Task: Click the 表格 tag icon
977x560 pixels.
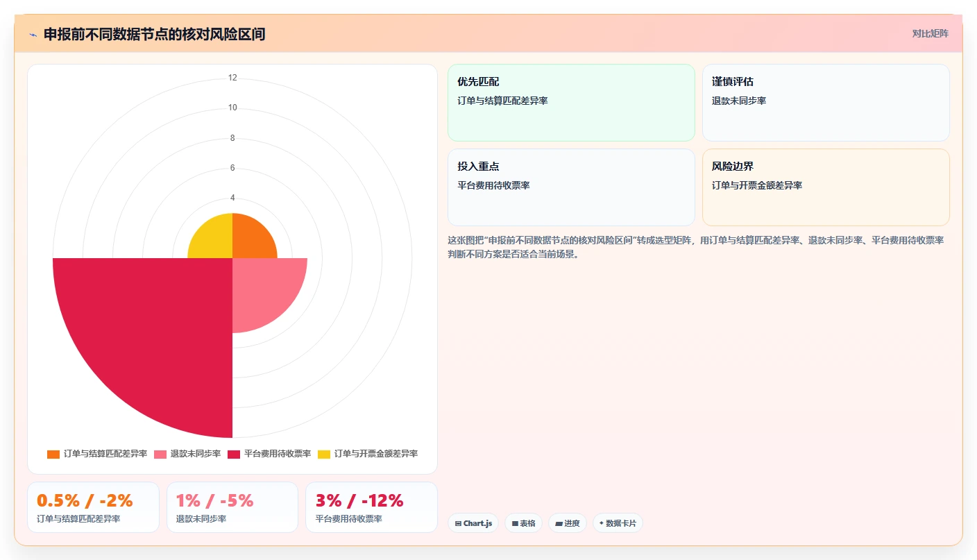Action: [x=515, y=523]
